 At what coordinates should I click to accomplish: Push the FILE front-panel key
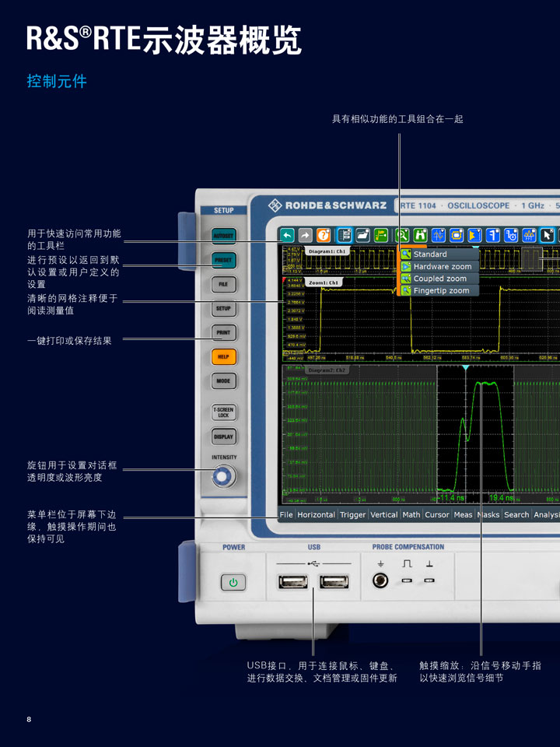[x=223, y=285]
